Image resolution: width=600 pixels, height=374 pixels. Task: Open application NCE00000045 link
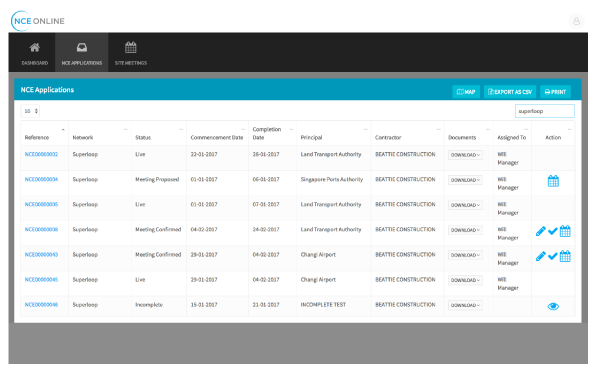tap(41, 279)
